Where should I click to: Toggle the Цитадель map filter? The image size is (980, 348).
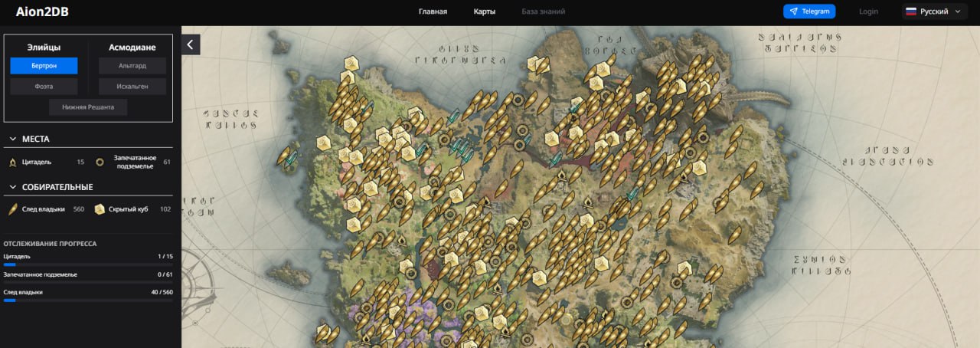point(46,162)
